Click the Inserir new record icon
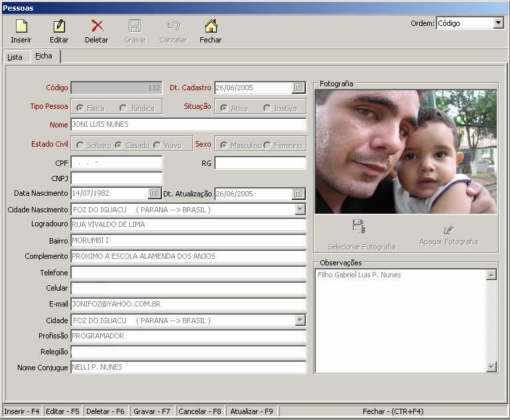Screen dimensions: 510x420 [x=21, y=27]
